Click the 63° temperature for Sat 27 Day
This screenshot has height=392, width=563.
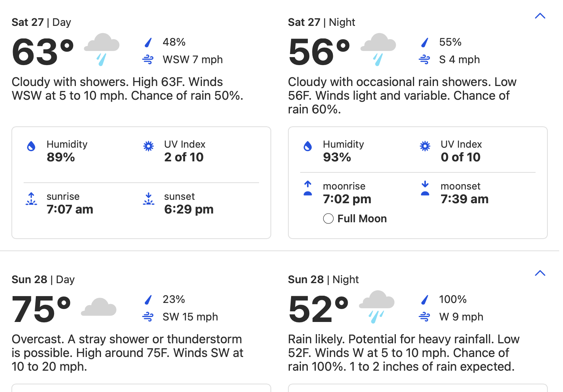43,52
